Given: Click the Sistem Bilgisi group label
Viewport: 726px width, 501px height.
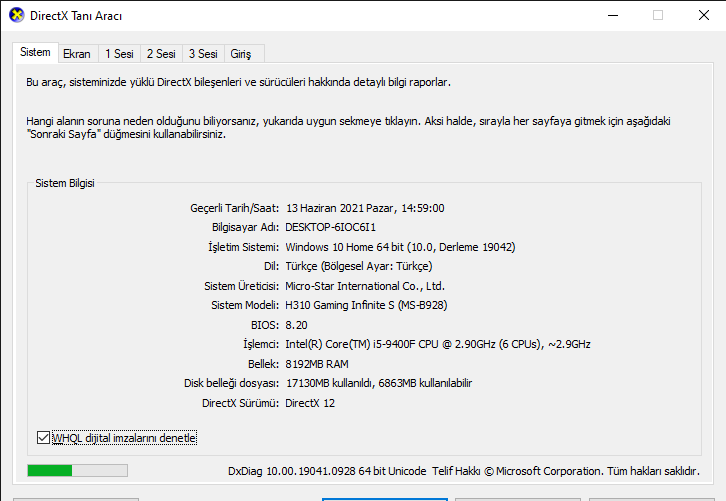Looking at the screenshot, I should pos(65,183).
